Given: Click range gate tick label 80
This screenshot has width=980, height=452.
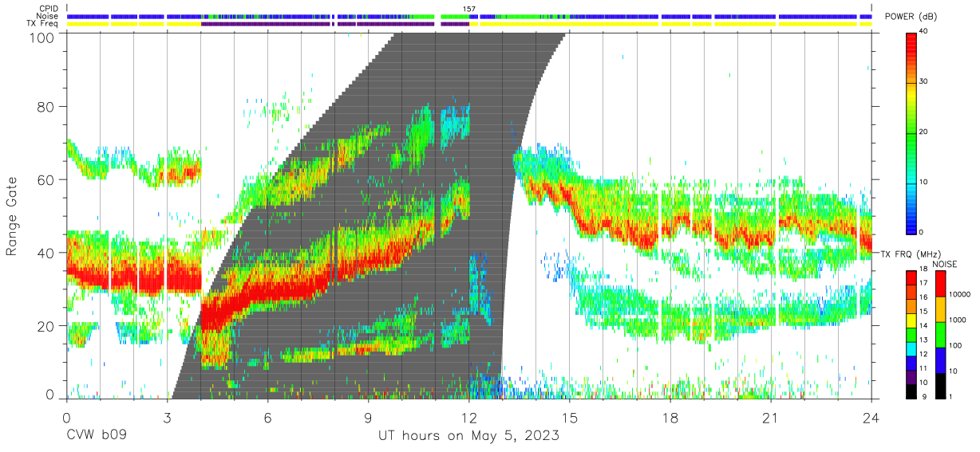Looking at the screenshot, I should [47, 106].
